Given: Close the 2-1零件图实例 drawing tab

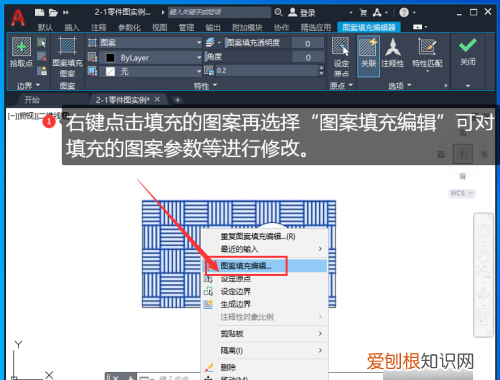Looking at the screenshot, I should click(x=157, y=99).
